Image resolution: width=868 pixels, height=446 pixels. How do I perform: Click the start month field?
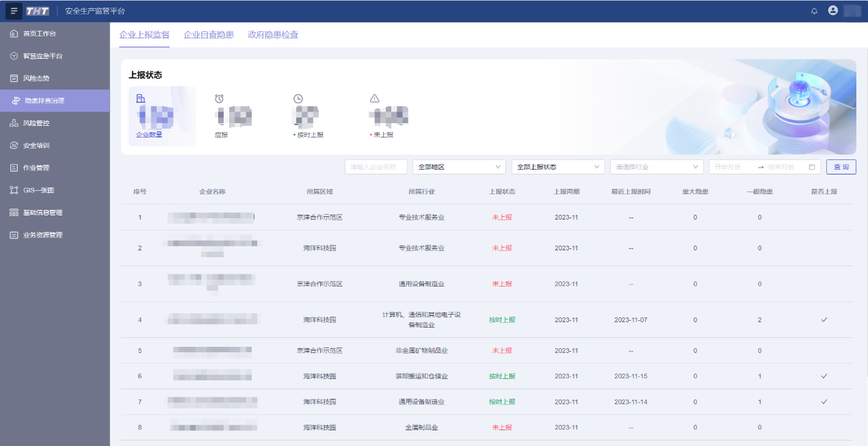point(731,167)
